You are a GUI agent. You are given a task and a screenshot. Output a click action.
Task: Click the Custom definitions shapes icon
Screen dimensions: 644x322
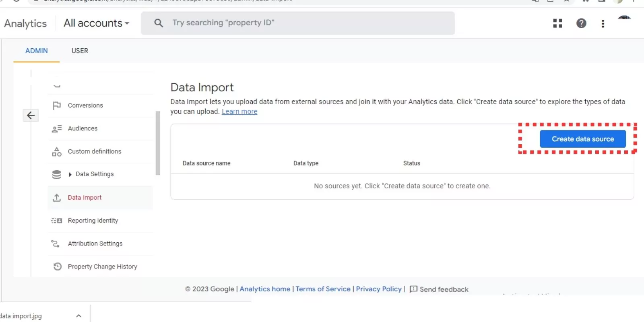(57, 152)
